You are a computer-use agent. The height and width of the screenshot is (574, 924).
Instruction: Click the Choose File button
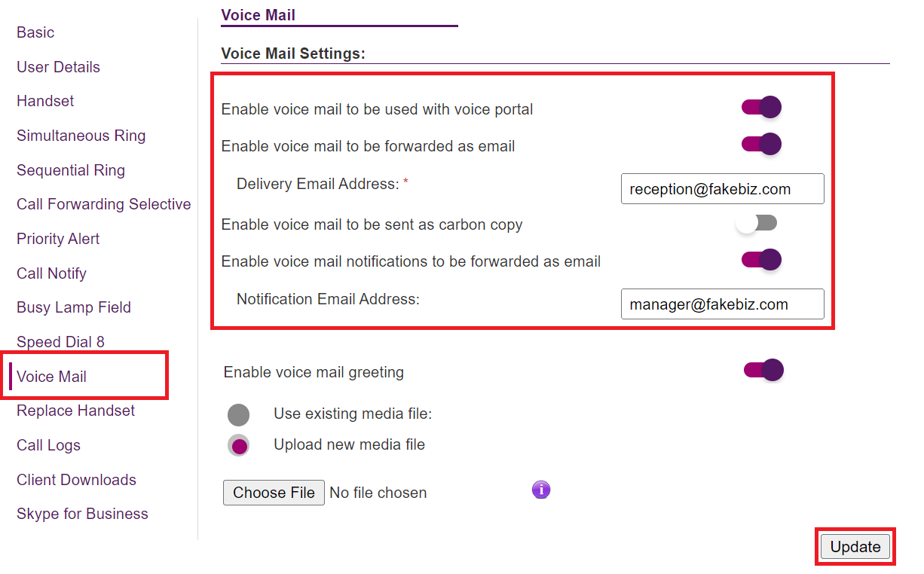(x=273, y=492)
